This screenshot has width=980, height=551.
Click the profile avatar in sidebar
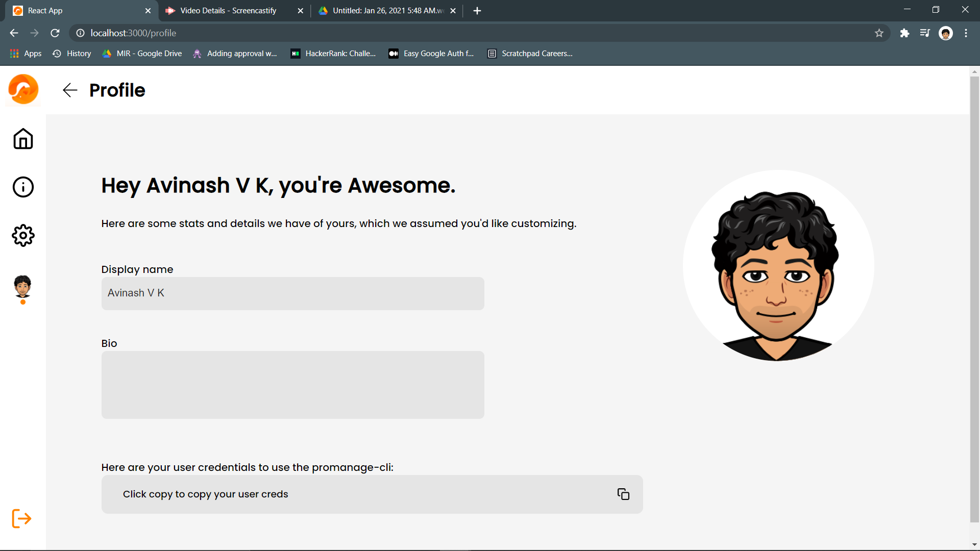click(x=22, y=287)
